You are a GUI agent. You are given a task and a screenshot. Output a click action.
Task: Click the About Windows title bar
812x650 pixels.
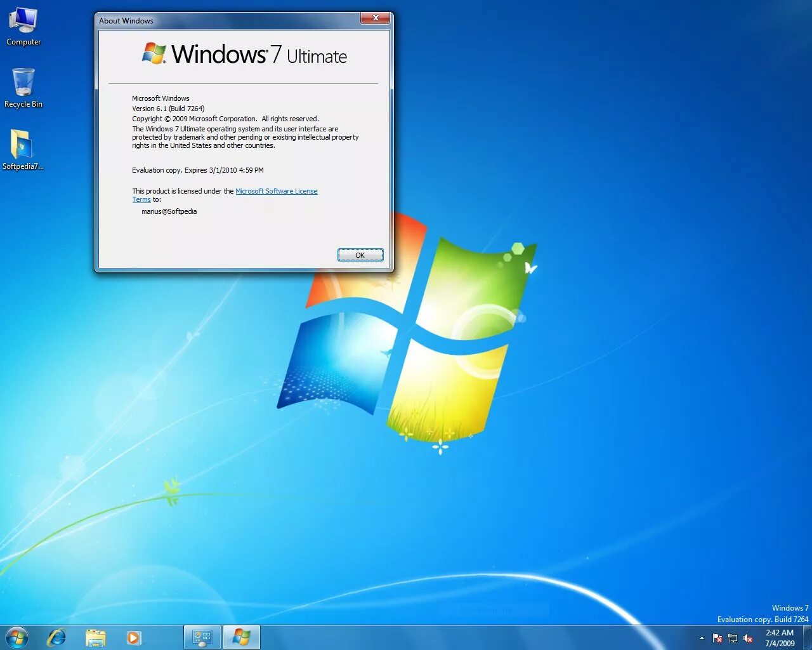tap(228, 20)
